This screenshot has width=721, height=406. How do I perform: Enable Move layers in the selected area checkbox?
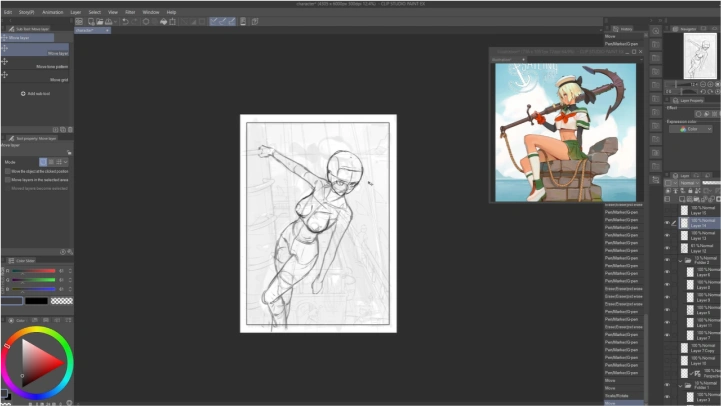pos(7,180)
